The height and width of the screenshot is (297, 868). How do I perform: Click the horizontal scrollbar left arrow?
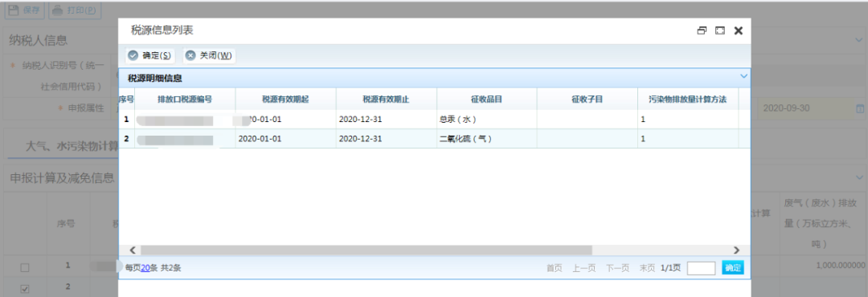click(x=132, y=250)
